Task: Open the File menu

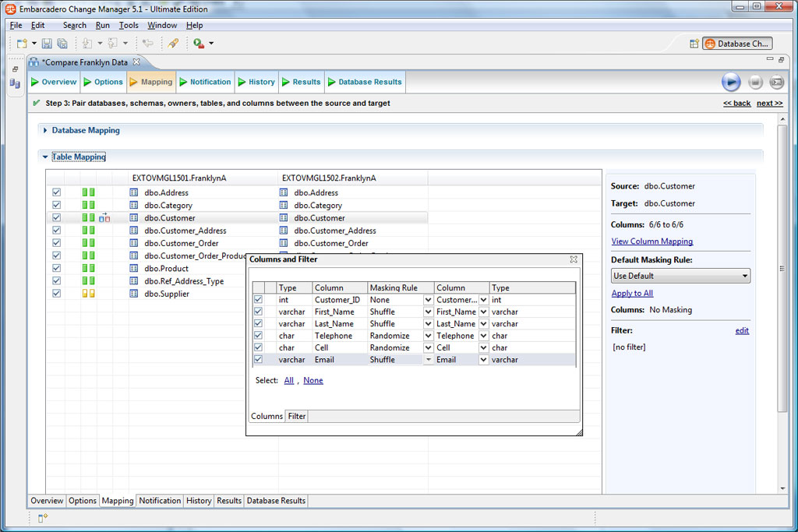Action: (x=16, y=25)
